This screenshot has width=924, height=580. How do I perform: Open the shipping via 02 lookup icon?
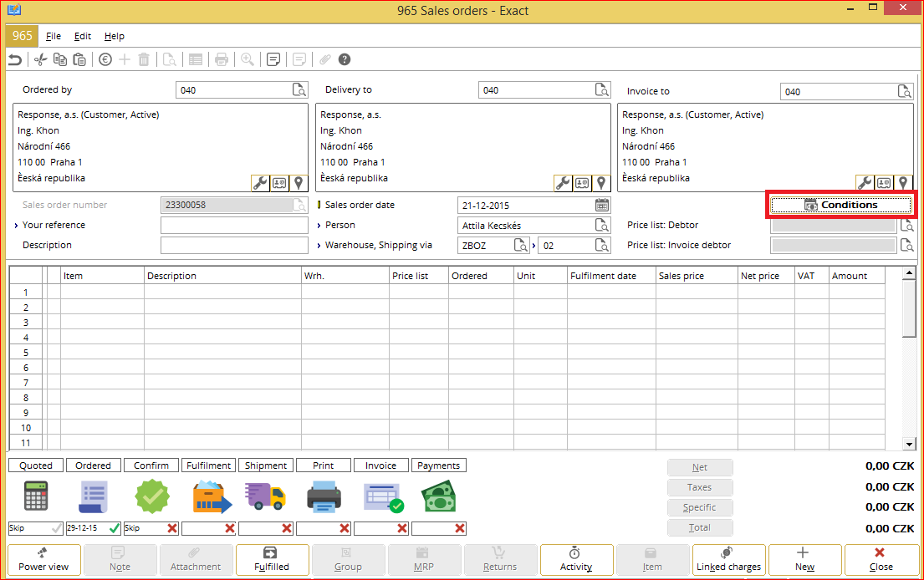point(602,245)
